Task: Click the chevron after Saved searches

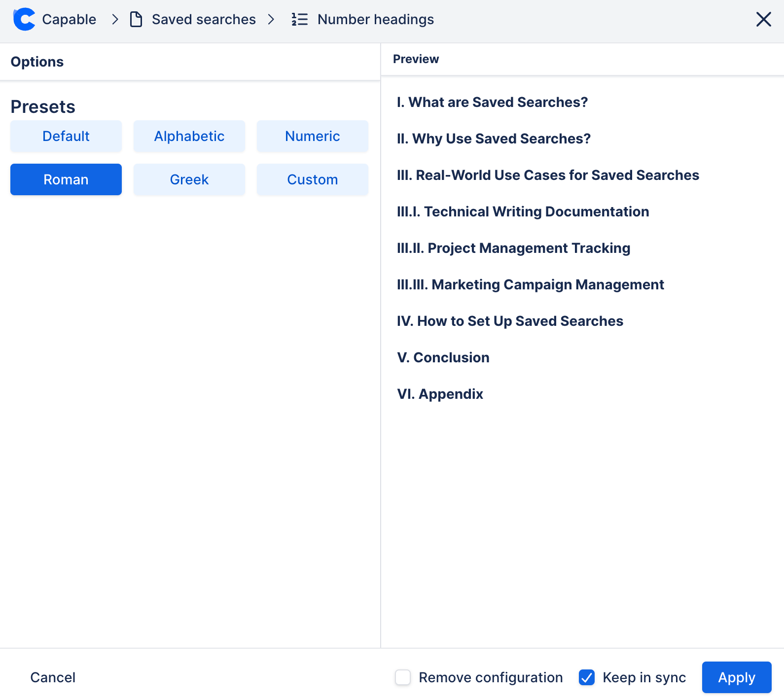Action: (x=271, y=20)
